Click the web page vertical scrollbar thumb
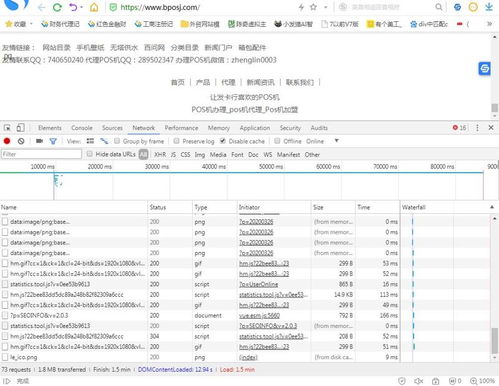 pyautogui.click(x=494, y=108)
